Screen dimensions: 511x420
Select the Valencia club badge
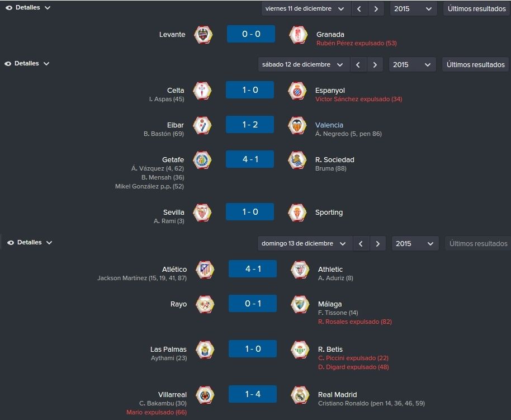click(x=297, y=125)
